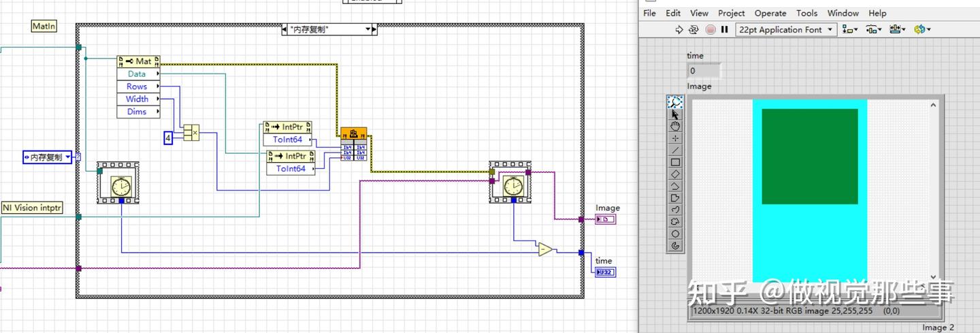The height and width of the screenshot is (333, 980).
Task: Click the green rectangle in the image display
Action: pos(809,156)
